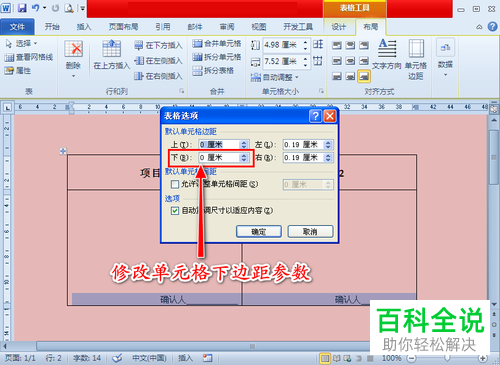The image size is (500, 365).
Task: Collapse the ribbon using caret icon
Action: 479,27
